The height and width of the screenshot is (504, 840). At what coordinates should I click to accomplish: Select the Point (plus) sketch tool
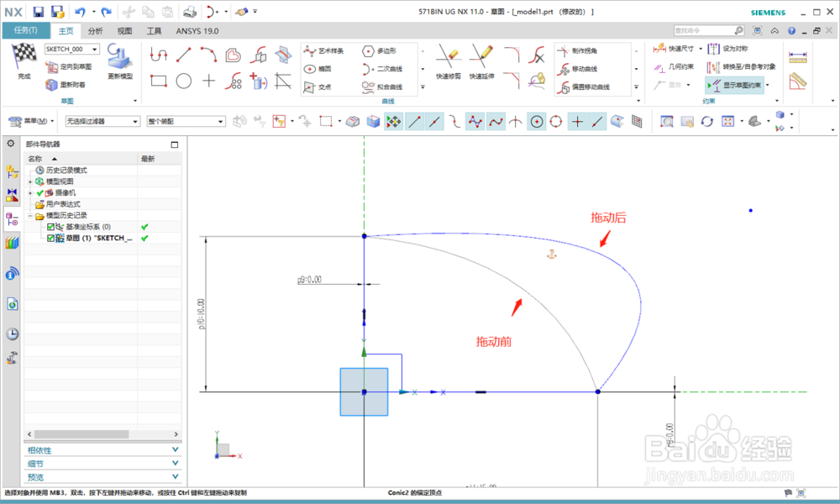[x=208, y=81]
